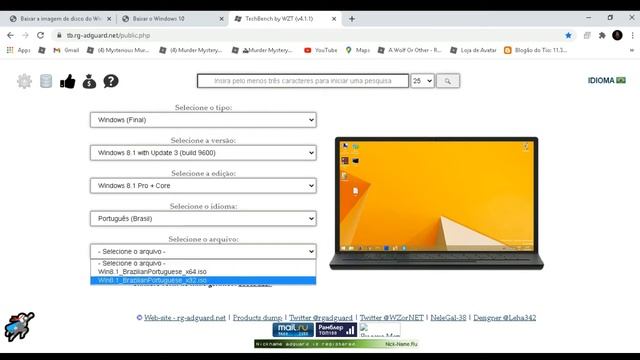The image size is (640, 360).
Task: Open the Products dump link
Action: 258,318
